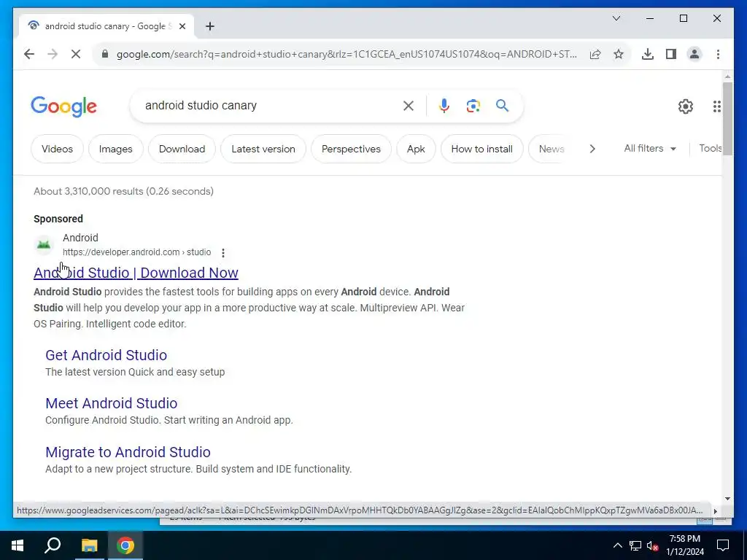747x560 pixels.
Task: View site info via the padlock icon
Action: (x=105, y=54)
